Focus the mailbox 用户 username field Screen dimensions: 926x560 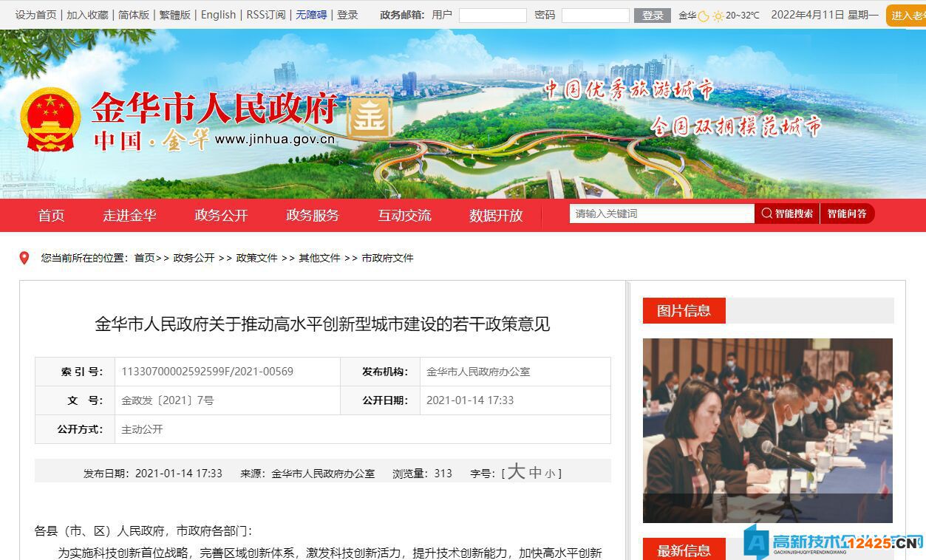492,16
